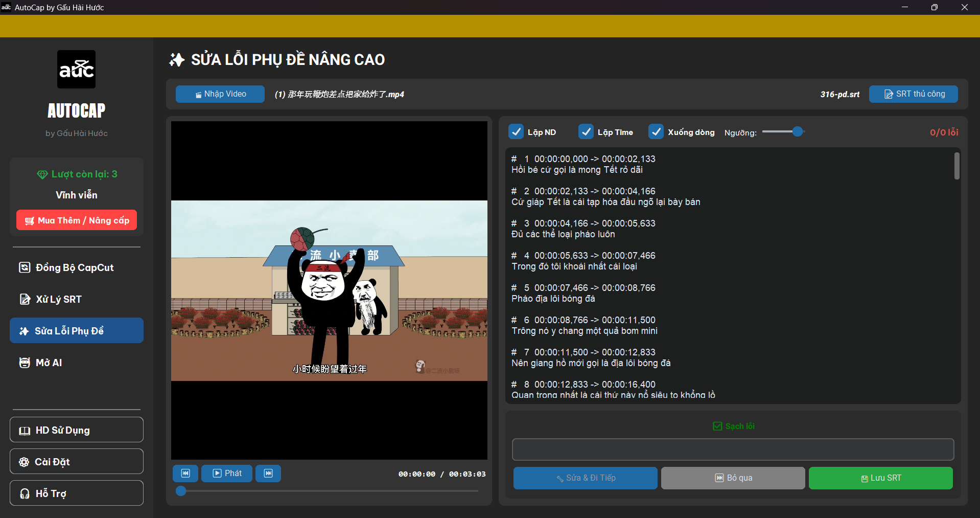Select subtitle "Trông nó y chang một quả bom mini"
Image resolution: width=980 pixels, height=518 pixels.
585,331
